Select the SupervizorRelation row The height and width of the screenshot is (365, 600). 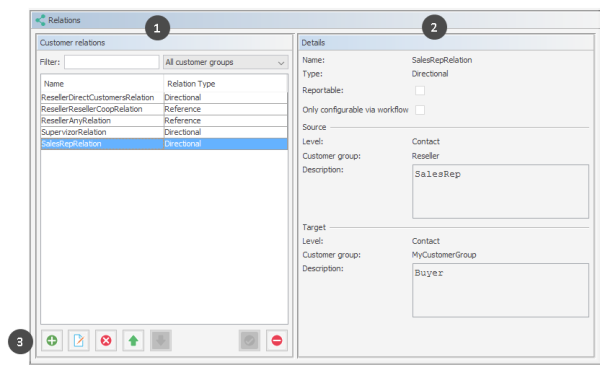pyautogui.click(x=164, y=132)
